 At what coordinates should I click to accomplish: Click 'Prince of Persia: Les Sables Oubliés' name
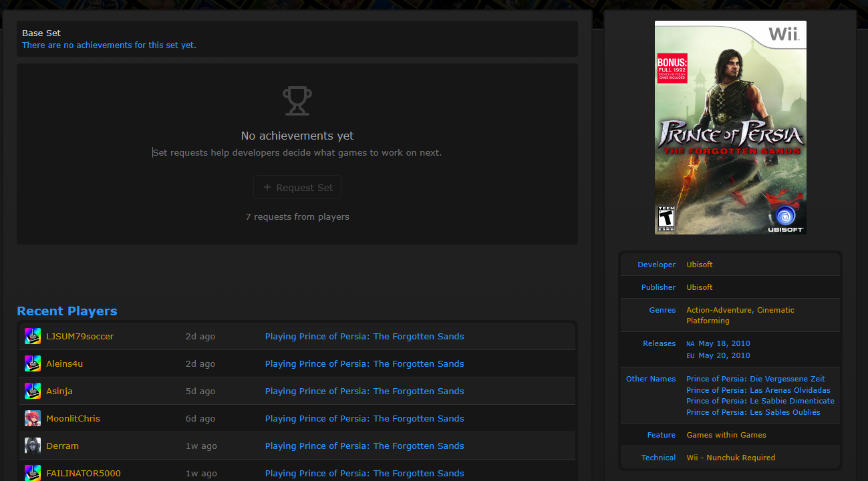753,412
